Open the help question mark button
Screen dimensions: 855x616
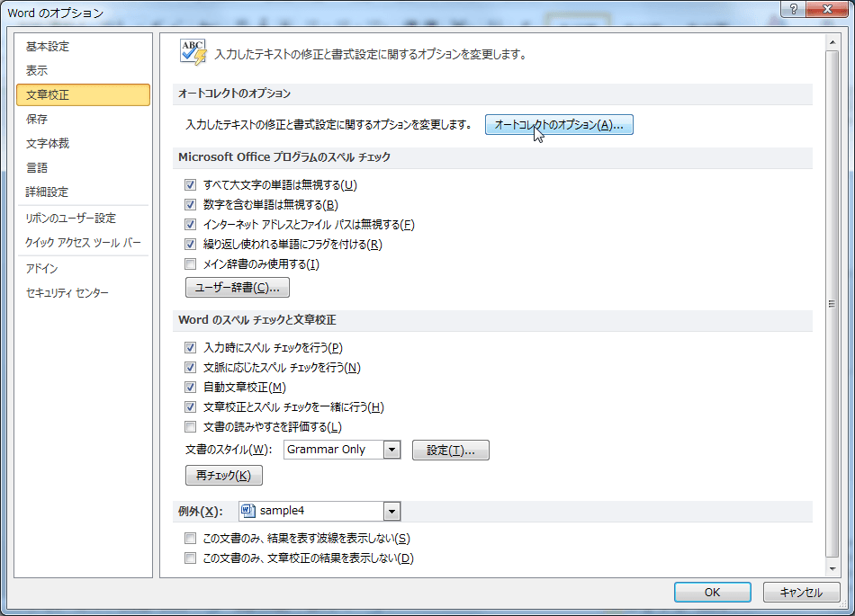click(x=794, y=9)
